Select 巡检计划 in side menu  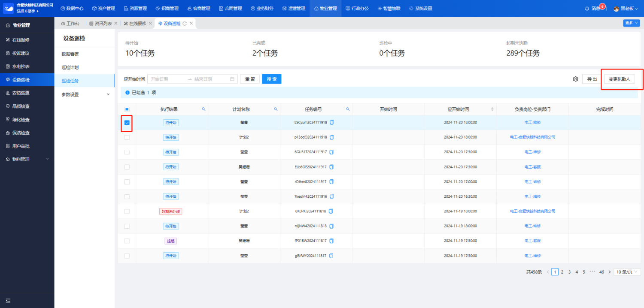pos(70,67)
